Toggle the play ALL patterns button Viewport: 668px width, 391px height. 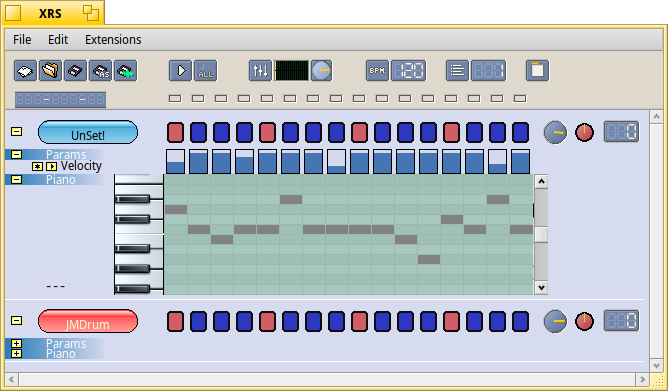click(205, 71)
